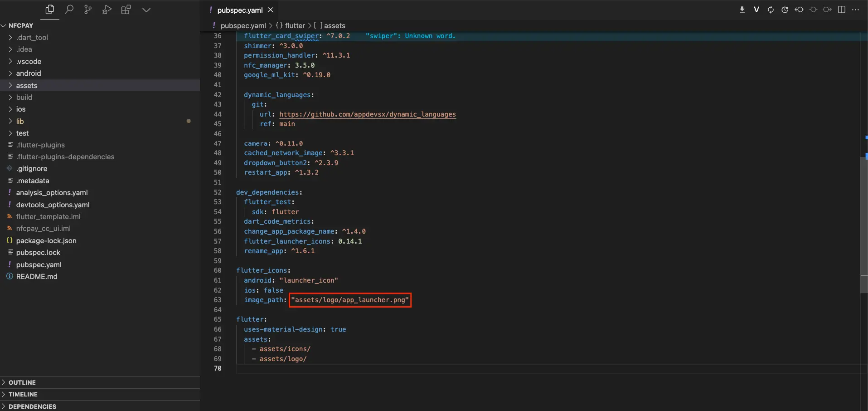Viewport: 868px width, 411px height.
Task: Open the Run and Debug view
Action: click(107, 10)
